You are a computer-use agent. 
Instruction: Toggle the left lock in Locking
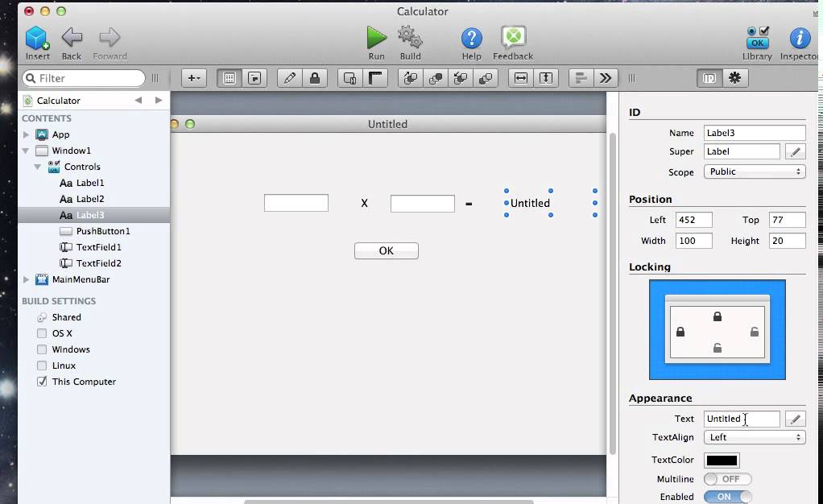tap(680, 332)
